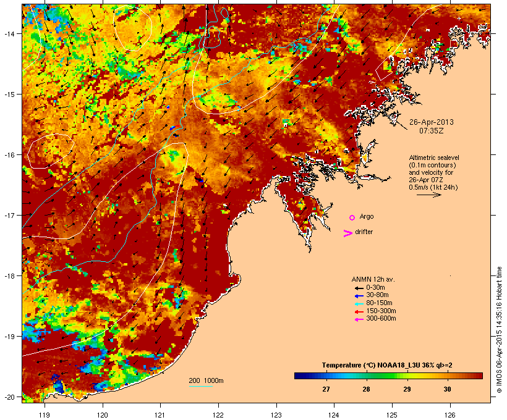Click the '0.5m/s (1kt 24h)' text
Viewport: 507px width, 420px height.
tap(433, 187)
